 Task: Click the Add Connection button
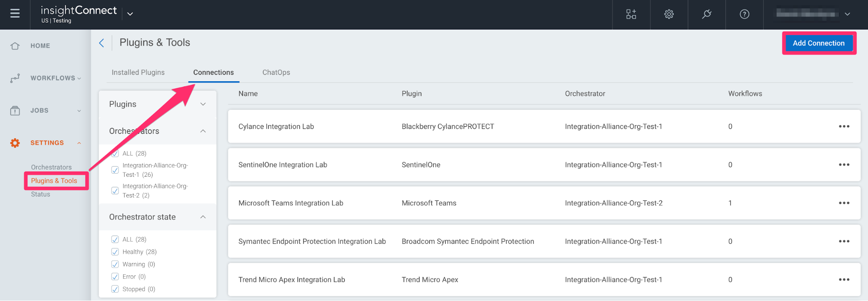pyautogui.click(x=818, y=43)
